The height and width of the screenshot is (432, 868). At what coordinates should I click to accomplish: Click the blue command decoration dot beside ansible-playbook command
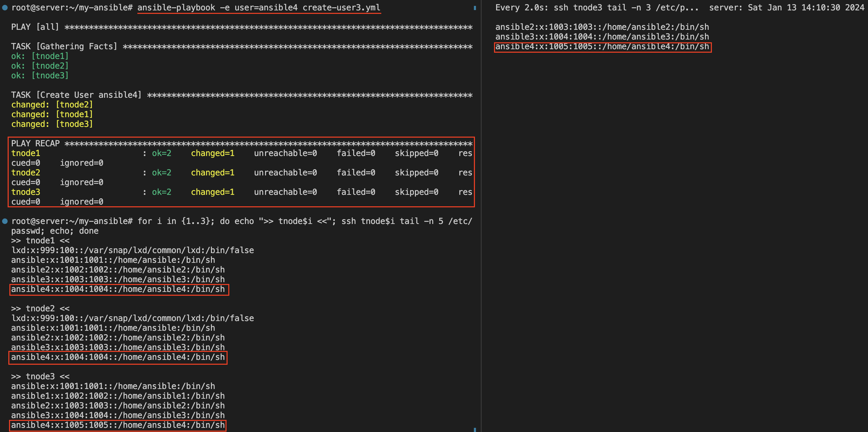pyautogui.click(x=5, y=8)
